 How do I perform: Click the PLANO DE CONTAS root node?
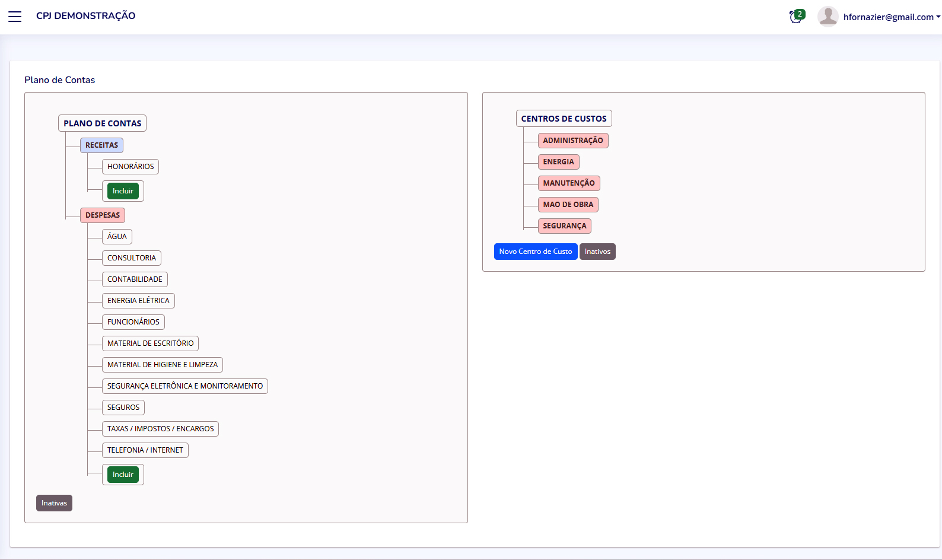point(102,123)
